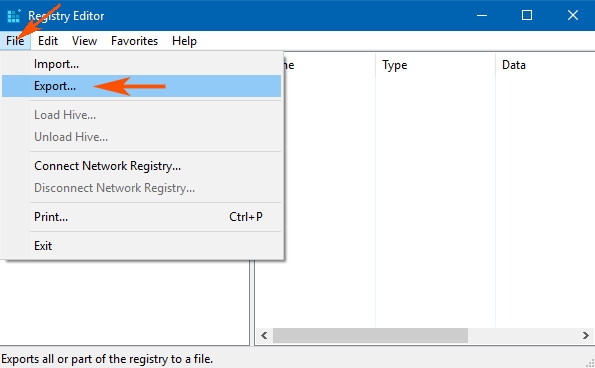Select Print... in the File menu
Image resolution: width=595 pixels, height=368 pixels.
pyautogui.click(x=141, y=217)
